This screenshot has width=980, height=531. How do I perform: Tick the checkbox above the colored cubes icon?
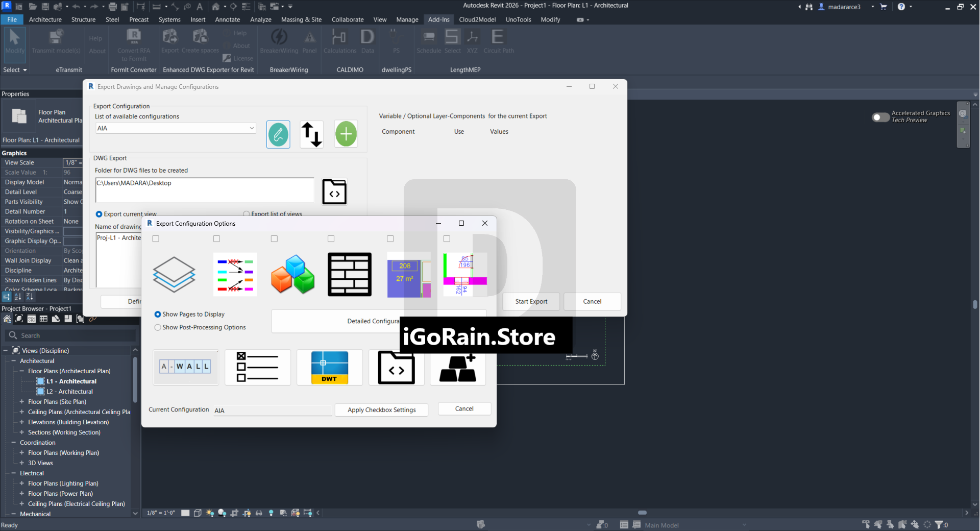(x=274, y=238)
